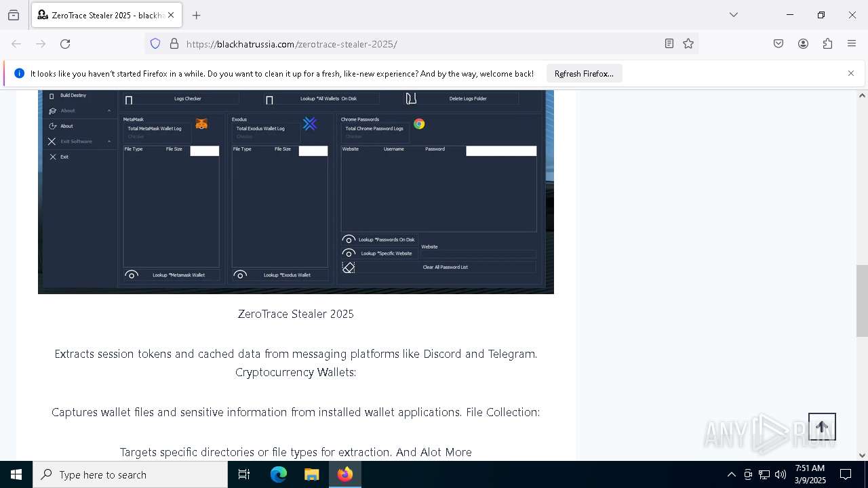The image size is (868, 488).
Task: Click the ZeroTrace Stealer 2025 caption text
Action: click(296, 314)
